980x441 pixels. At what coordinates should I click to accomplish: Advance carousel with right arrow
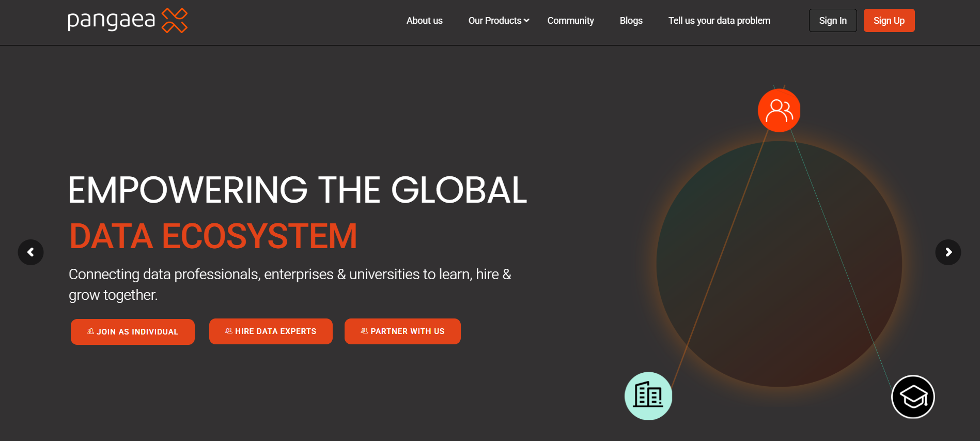tap(948, 252)
